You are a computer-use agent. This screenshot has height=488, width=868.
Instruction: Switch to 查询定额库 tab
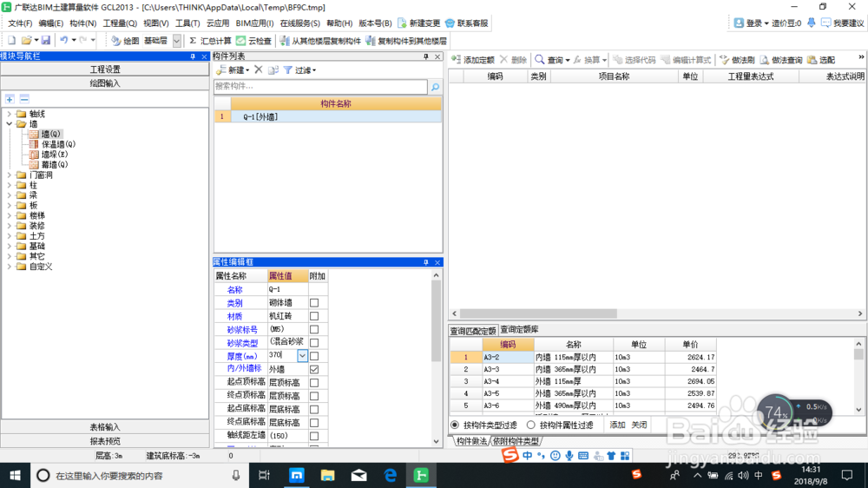(519, 330)
